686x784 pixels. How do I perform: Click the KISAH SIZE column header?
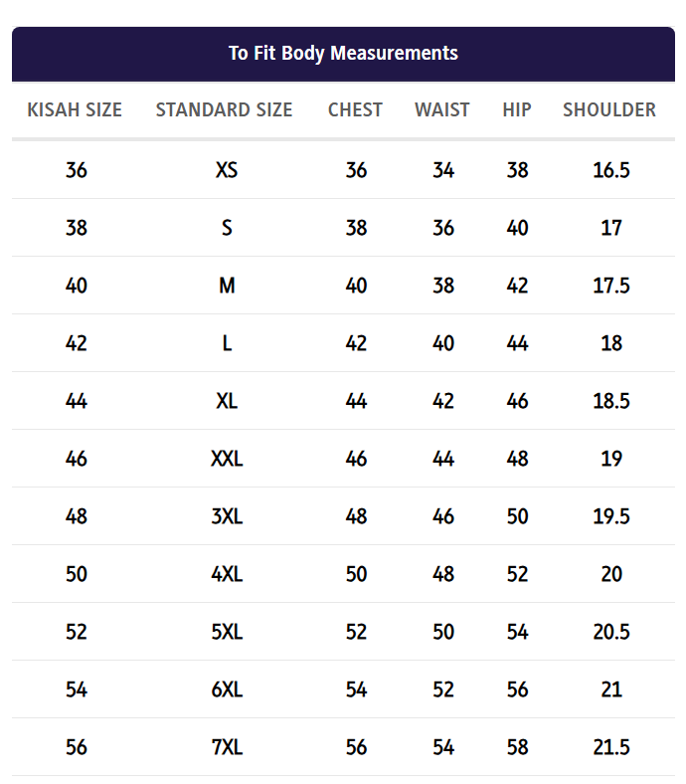tap(75, 110)
